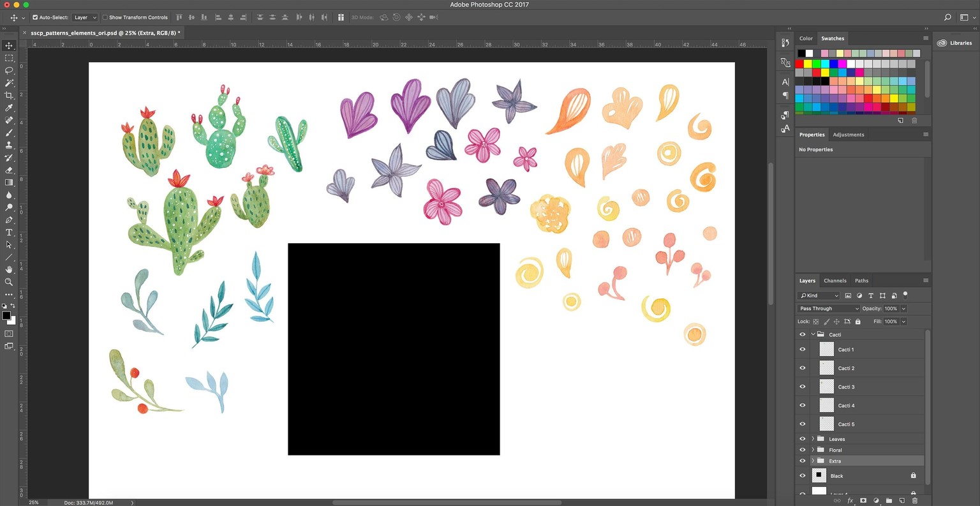Toggle the layer filter switch
Viewport: 980px width, 506px height.
[905, 295]
